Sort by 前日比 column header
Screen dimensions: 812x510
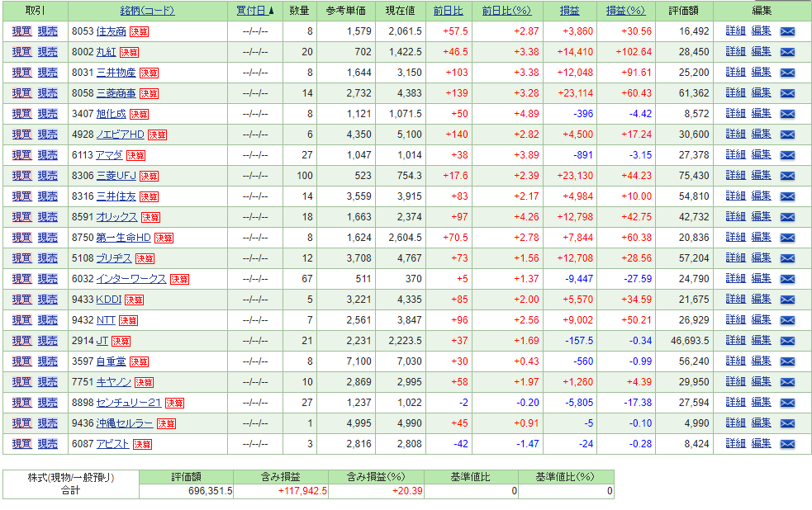coord(448,11)
